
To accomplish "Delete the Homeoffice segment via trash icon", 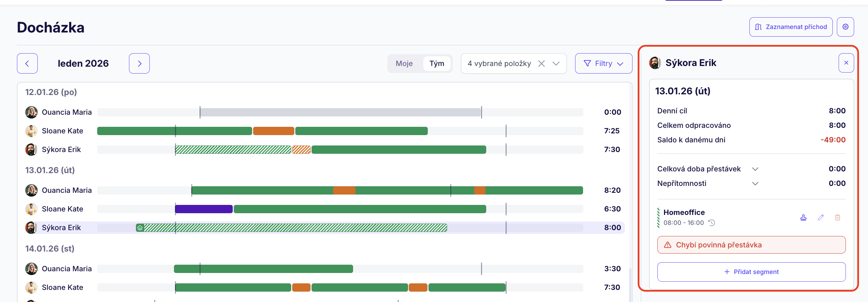I will [x=838, y=217].
